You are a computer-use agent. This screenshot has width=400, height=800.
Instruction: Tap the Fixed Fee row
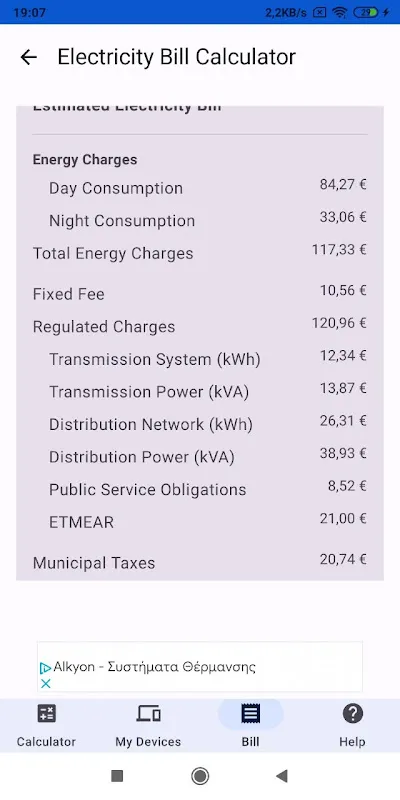(x=200, y=294)
